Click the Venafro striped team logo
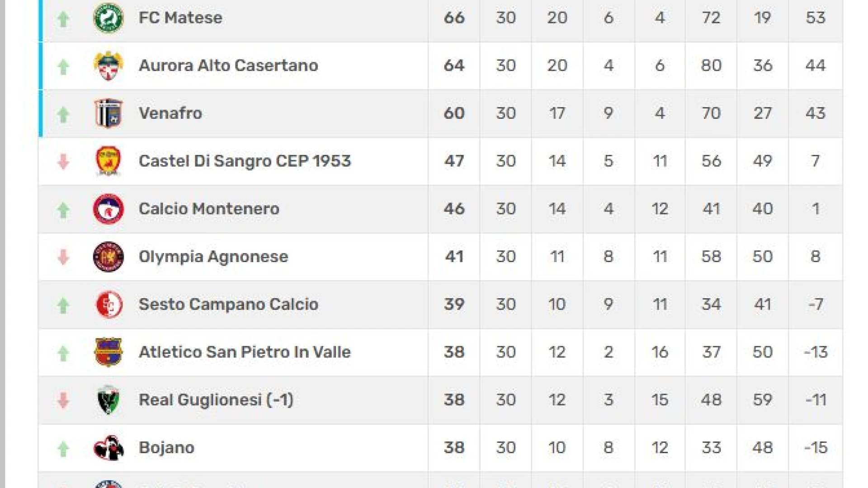This screenshot has height=488, width=868. 108,113
